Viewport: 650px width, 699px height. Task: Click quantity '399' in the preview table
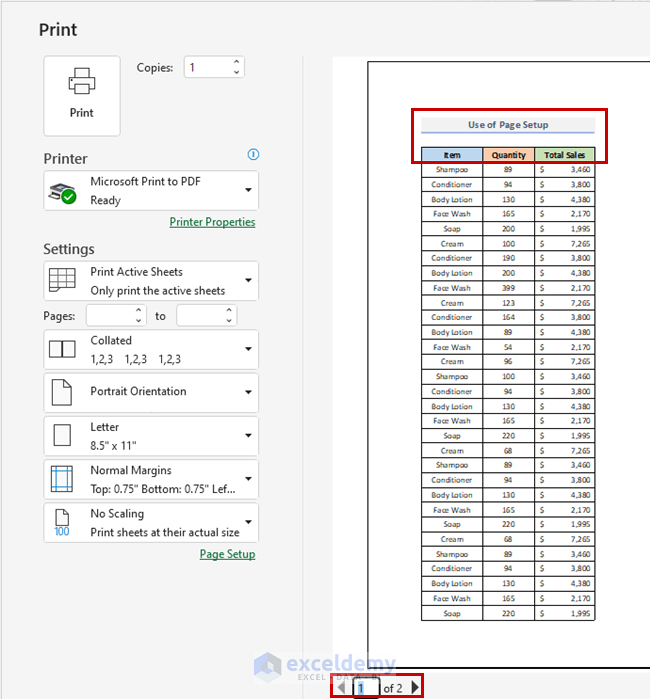click(x=508, y=288)
